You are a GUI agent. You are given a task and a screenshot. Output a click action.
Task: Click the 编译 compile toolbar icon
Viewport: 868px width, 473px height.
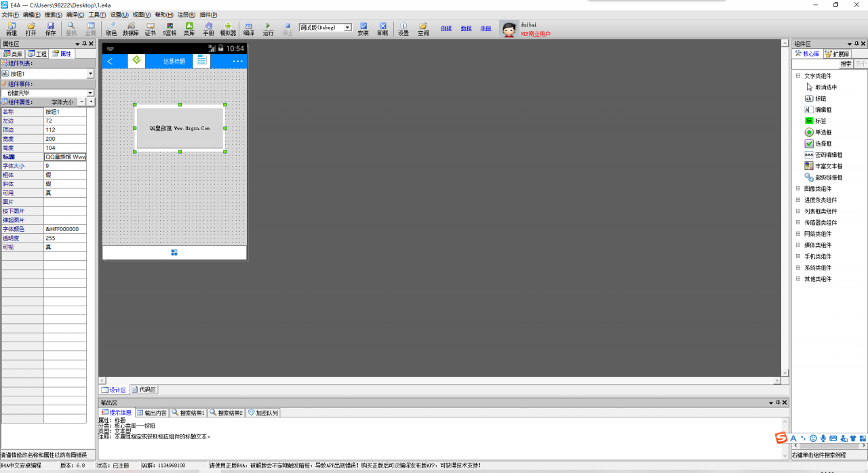click(x=249, y=28)
